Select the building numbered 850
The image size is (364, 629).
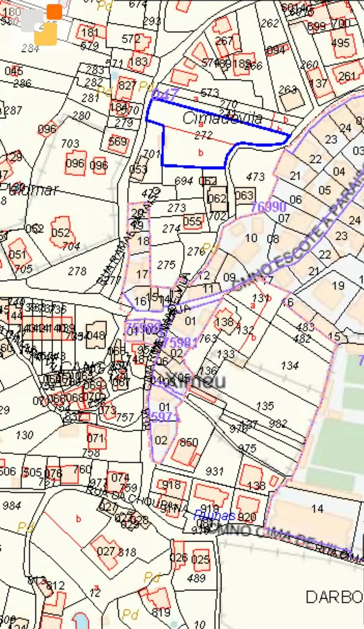point(188,443)
